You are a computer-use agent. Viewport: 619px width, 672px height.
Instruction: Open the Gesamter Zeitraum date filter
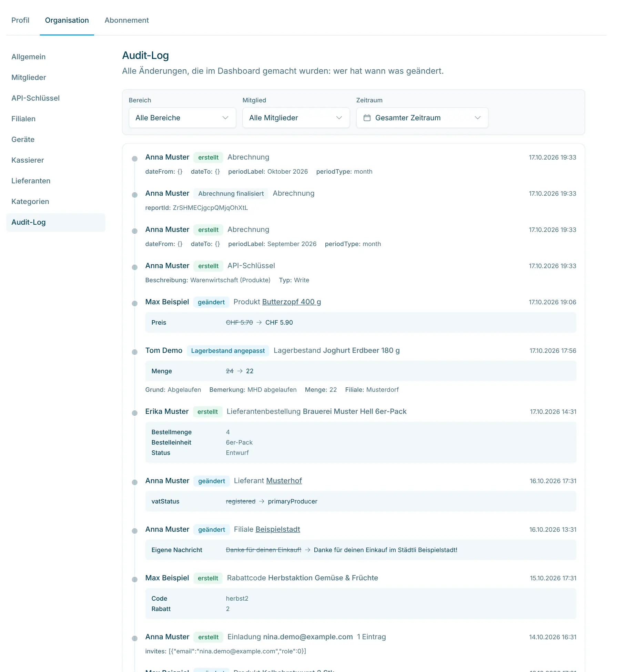pyautogui.click(x=422, y=118)
